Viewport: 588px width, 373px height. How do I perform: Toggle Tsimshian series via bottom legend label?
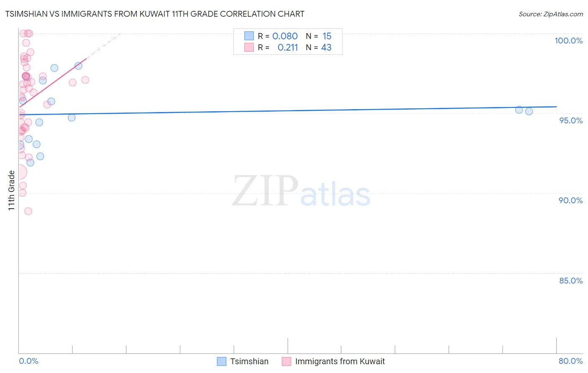pos(249,361)
